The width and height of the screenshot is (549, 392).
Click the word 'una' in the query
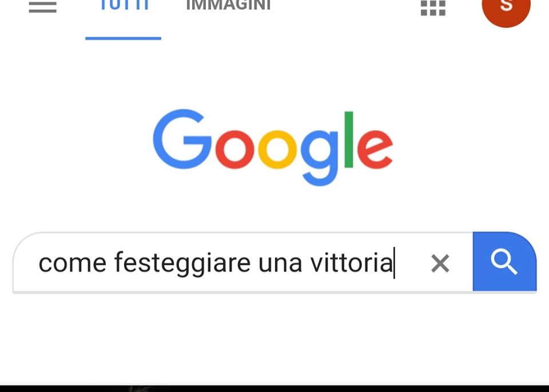click(x=280, y=264)
